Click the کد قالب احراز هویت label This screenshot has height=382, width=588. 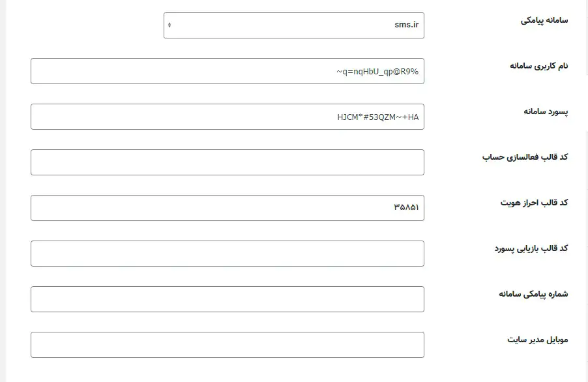click(534, 203)
